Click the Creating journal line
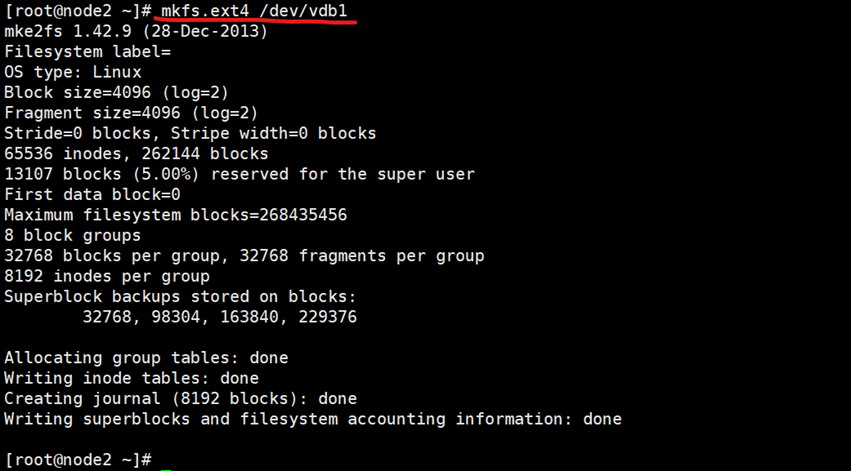This screenshot has width=851, height=471. pos(180,399)
